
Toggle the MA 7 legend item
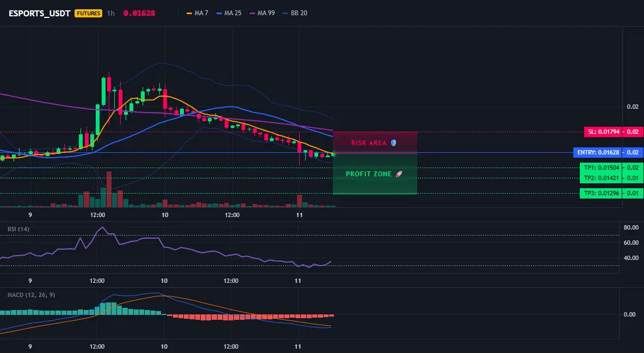(197, 13)
